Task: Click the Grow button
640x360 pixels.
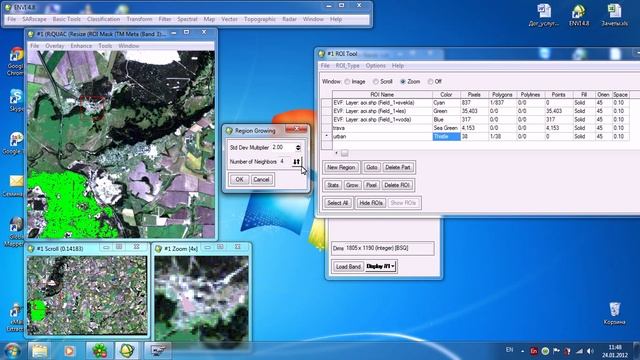Action: [352, 185]
